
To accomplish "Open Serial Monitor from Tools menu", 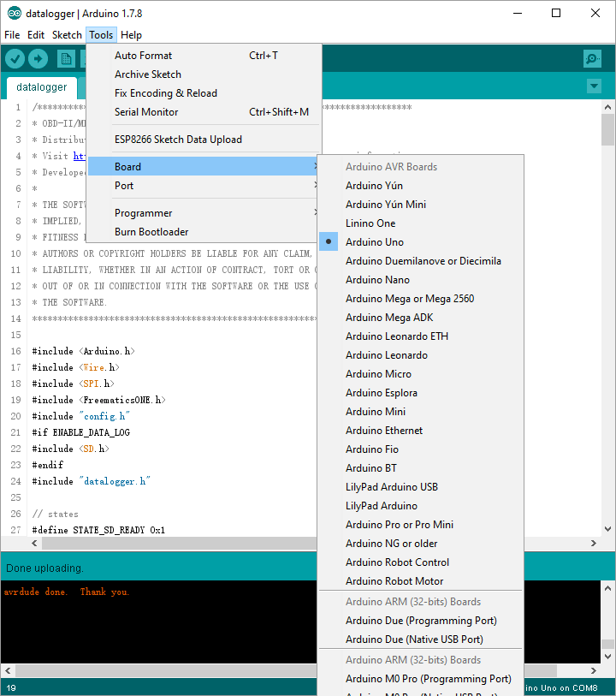I will point(204,112).
